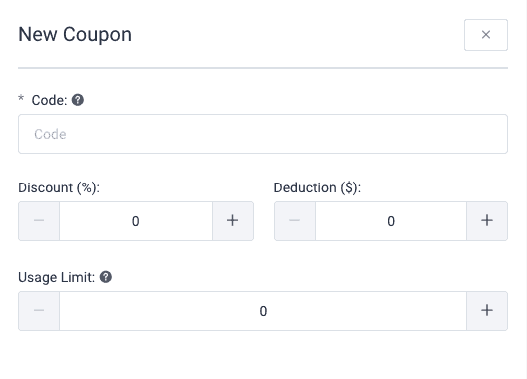This screenshot has height=379, width=527.
Task: Increase the Deduction ($) value
Action: tap(487, 221)
